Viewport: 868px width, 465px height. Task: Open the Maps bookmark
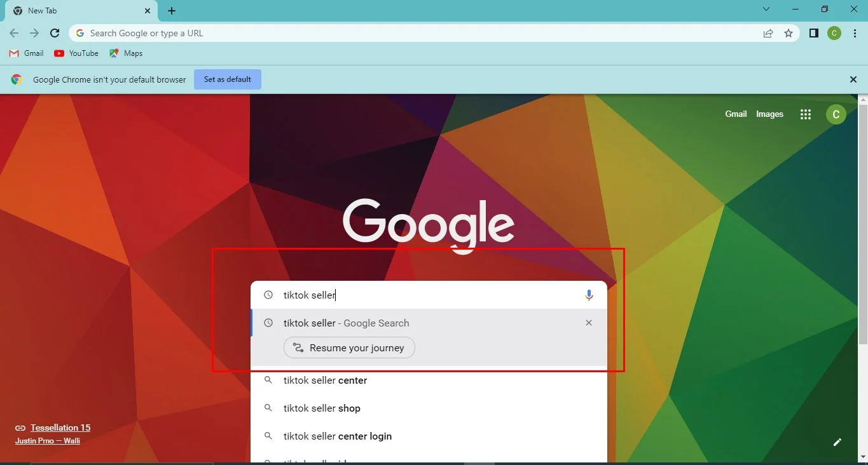[126, 53]
